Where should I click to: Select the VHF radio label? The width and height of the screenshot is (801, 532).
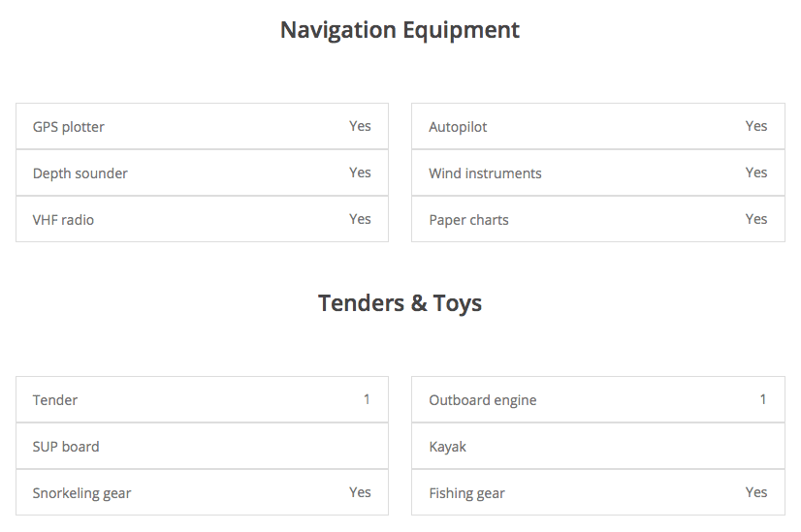[63, 220]
